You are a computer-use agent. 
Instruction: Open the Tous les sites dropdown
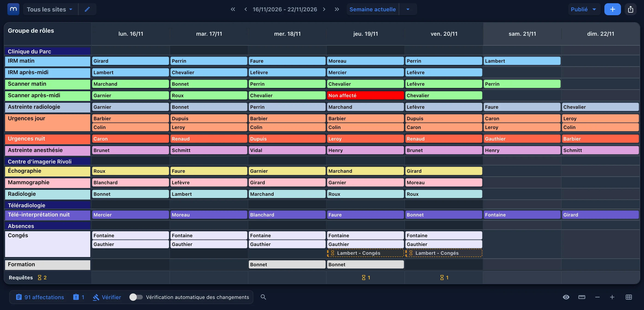(50, 9)
